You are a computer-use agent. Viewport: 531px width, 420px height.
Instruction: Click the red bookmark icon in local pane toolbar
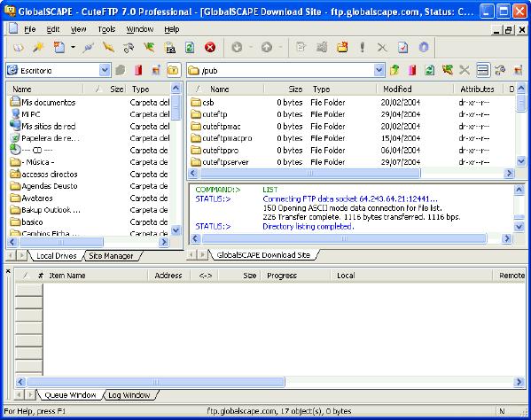[x=138, y=70]
